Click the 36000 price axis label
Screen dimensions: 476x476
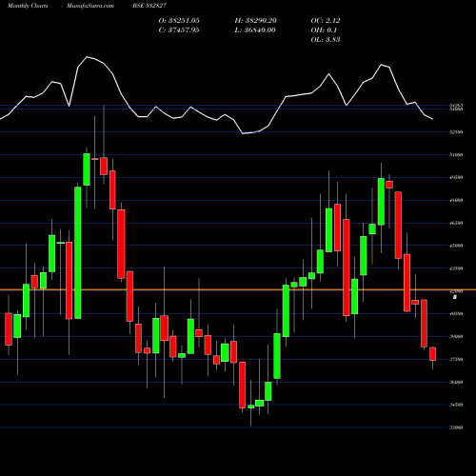coord(456,382)
